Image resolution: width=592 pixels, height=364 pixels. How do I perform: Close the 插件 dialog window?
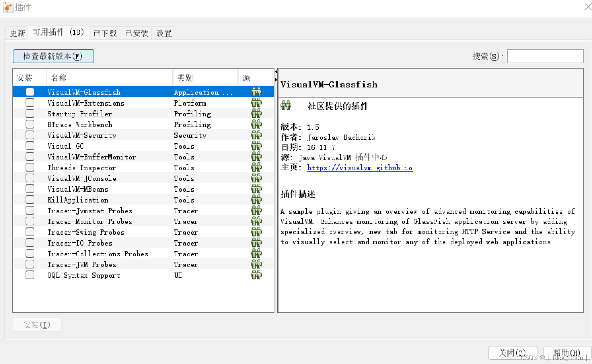(x=588, y=6)
